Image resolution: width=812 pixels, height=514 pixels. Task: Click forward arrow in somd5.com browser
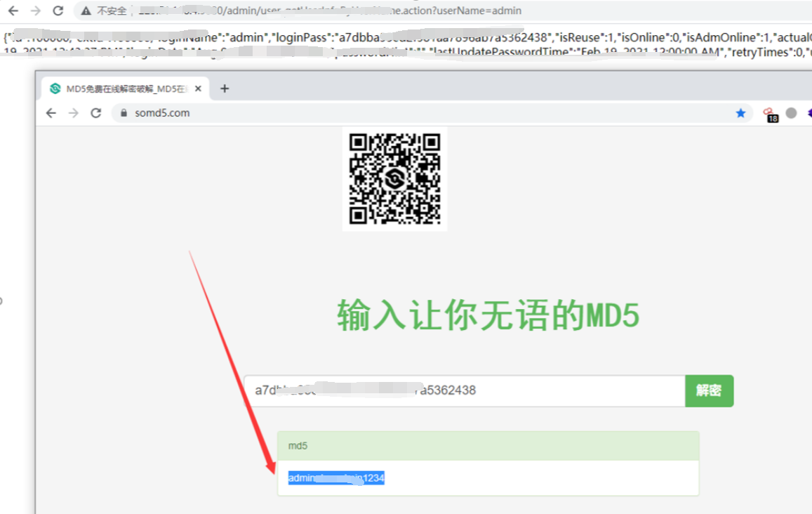pos(74,113)
